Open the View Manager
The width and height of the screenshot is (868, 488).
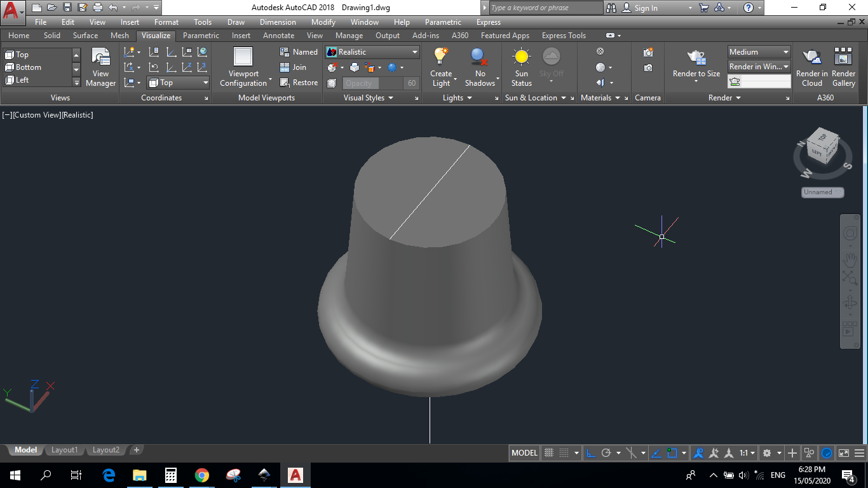100,66
